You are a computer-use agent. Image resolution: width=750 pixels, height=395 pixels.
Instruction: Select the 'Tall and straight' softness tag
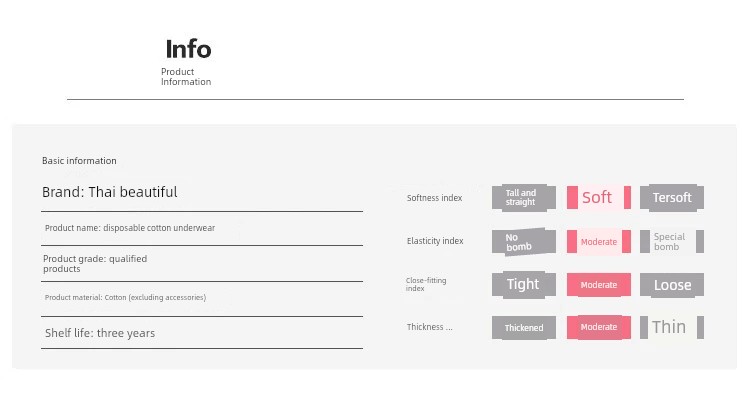(524, 198)
